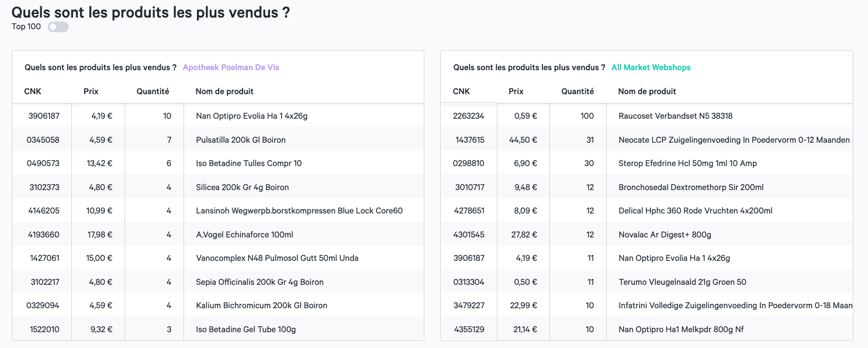Screen dimensions: 868x348
Task: Select Delical Hphc 360 Rode Vruchten 4x200ml
Action: pos(696,211)
